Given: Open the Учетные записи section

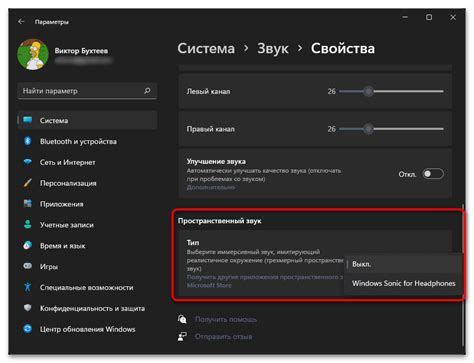Looking at the screenshot, I should click(x=87, y=225).
